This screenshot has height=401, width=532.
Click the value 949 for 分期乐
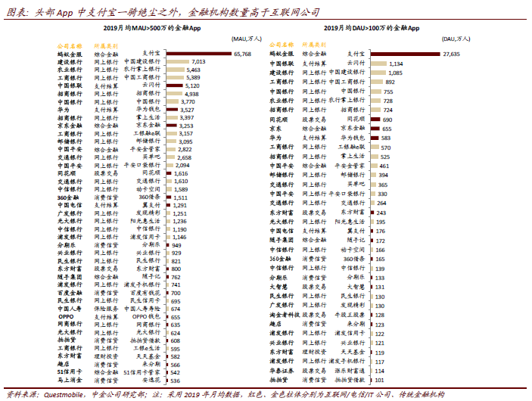[x=176, y=245]
